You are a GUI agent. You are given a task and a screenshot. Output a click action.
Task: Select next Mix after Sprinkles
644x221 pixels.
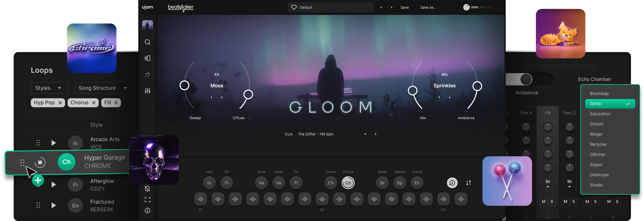(449, 97)
